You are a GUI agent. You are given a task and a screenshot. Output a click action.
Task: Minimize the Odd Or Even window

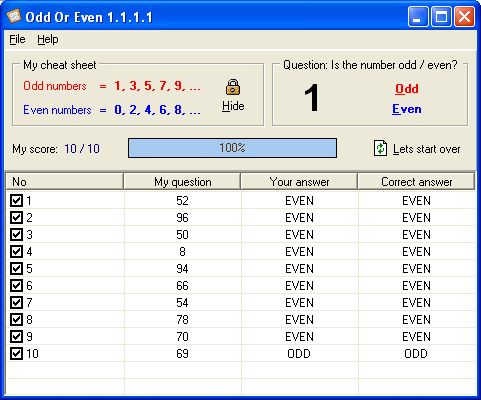(x=418, y=16)
